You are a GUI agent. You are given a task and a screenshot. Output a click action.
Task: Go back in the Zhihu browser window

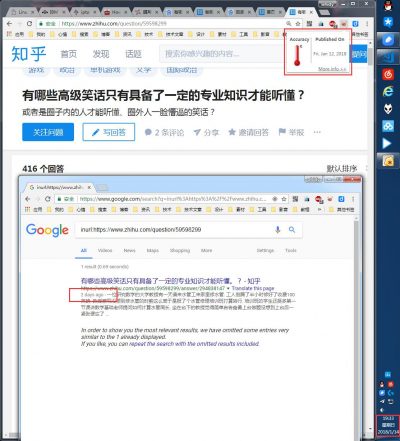[9, 24]
